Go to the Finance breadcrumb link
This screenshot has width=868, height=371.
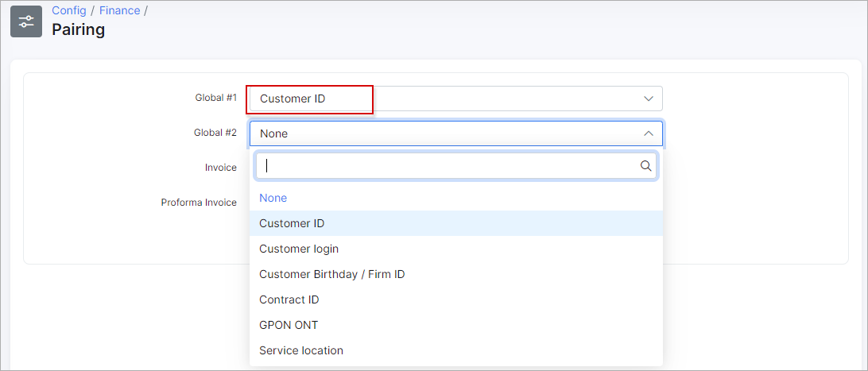(119, 10)
